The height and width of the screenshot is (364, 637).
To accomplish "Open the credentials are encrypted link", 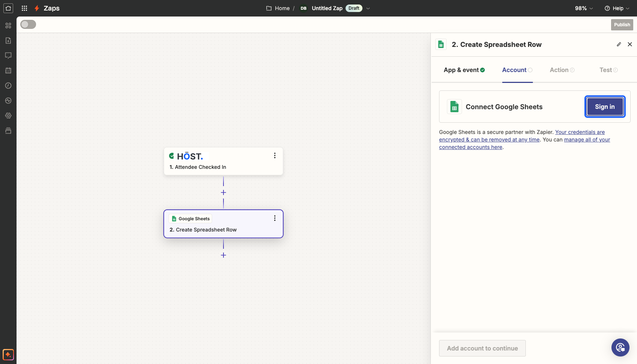I will coord(522,136).
